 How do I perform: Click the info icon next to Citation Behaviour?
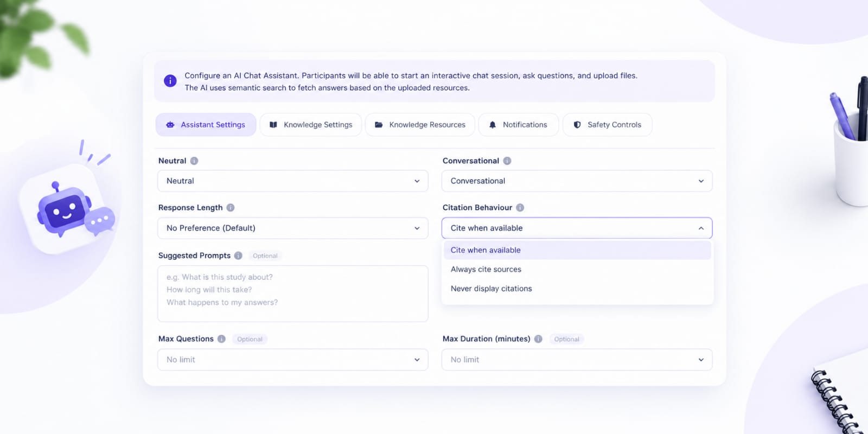[x=520, y=208]
